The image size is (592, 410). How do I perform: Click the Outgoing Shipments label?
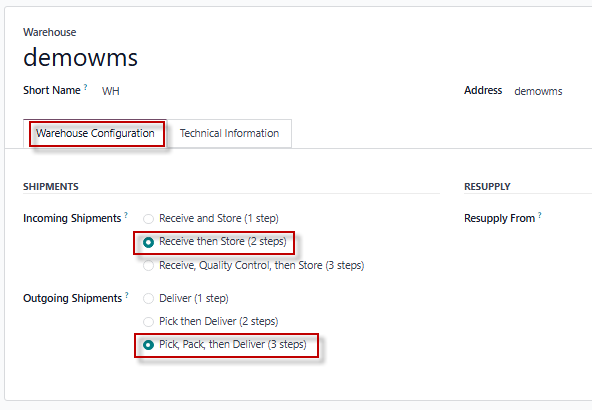pyautogui.click(x=72, y=298)
